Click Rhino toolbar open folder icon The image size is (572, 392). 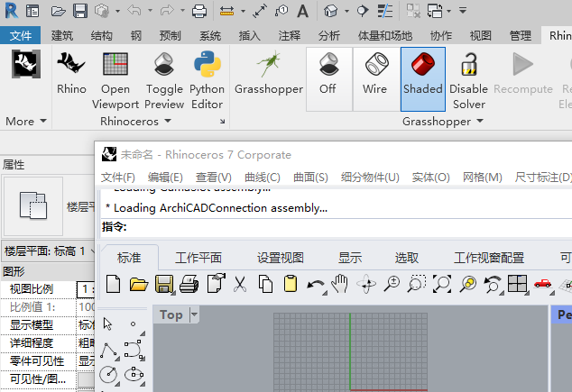click(138, 284)
